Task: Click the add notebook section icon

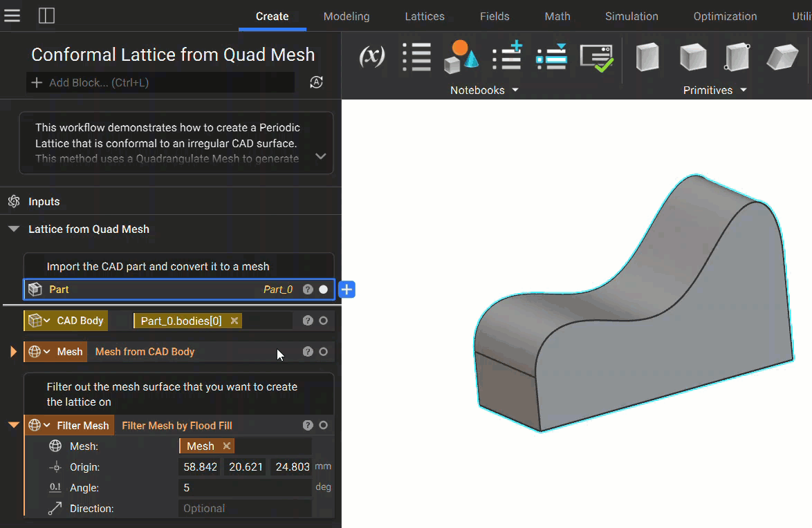Action: point(507,55)
